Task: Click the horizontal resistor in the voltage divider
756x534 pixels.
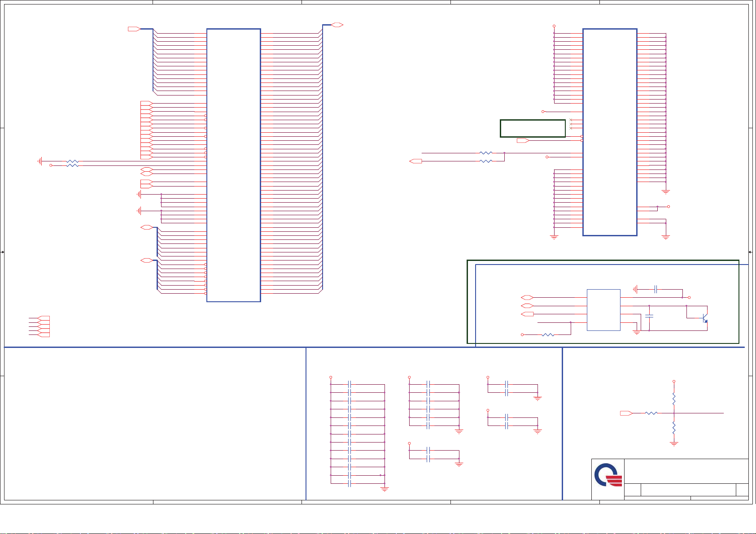Action: [x=651, y=413]
